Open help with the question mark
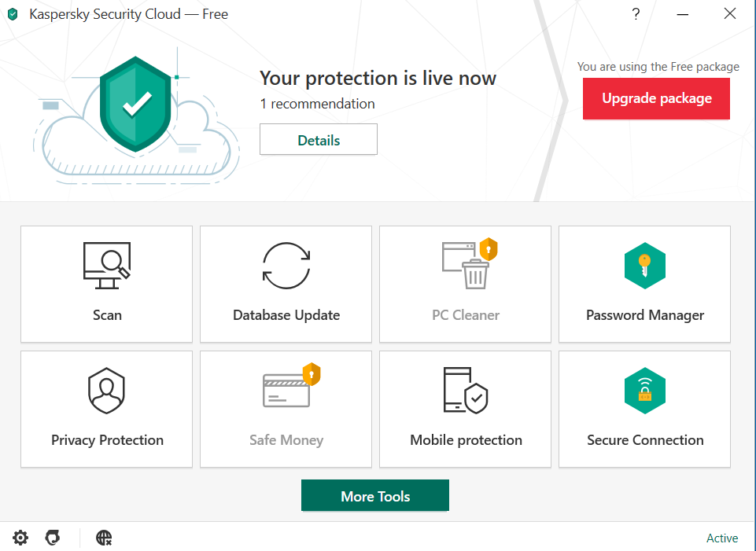Screen dimensions: 756x551 [636, 14]
